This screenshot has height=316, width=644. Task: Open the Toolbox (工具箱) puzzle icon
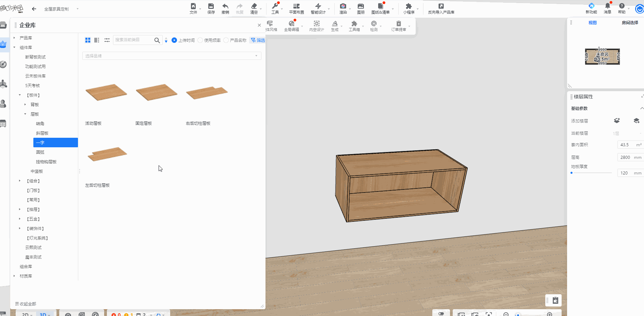click(354, 24)
